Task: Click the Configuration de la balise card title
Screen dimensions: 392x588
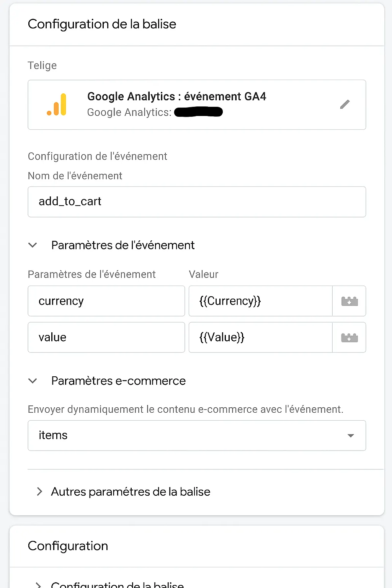Action: (x=102, y=24)
